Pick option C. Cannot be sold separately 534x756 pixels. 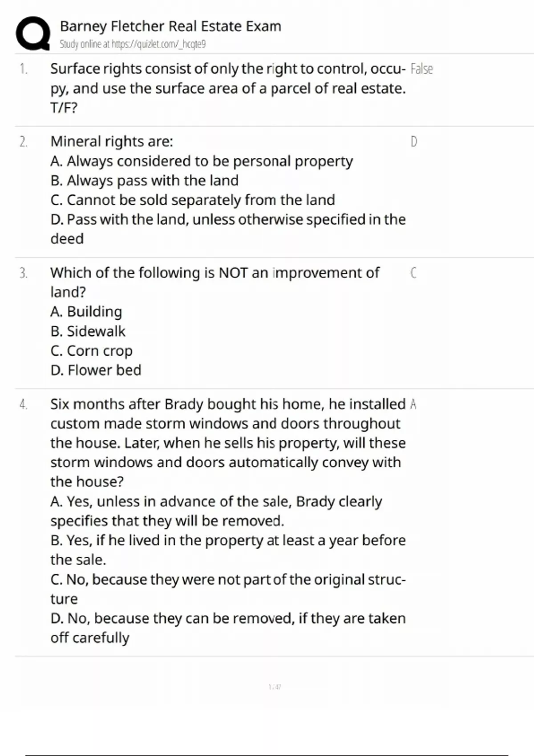[193, 200]
